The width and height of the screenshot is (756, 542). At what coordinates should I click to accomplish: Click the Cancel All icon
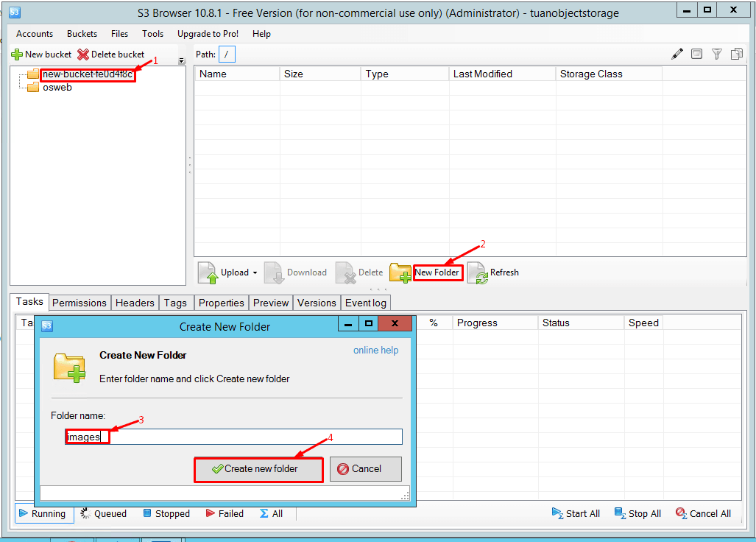point(681,513)
